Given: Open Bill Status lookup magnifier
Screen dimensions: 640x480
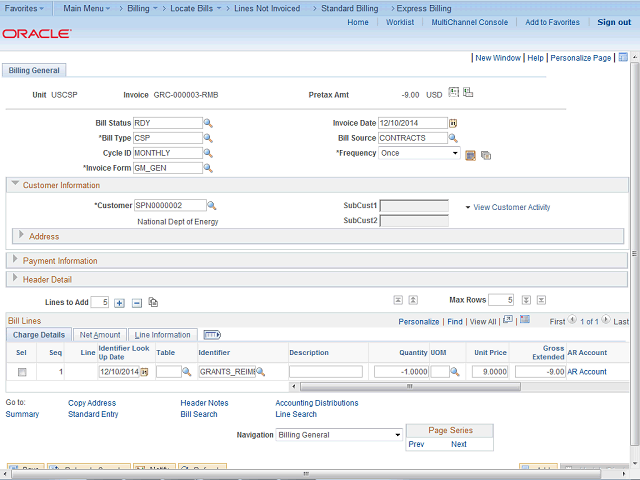Looking at the screenshot, I should tap(209, 123).
